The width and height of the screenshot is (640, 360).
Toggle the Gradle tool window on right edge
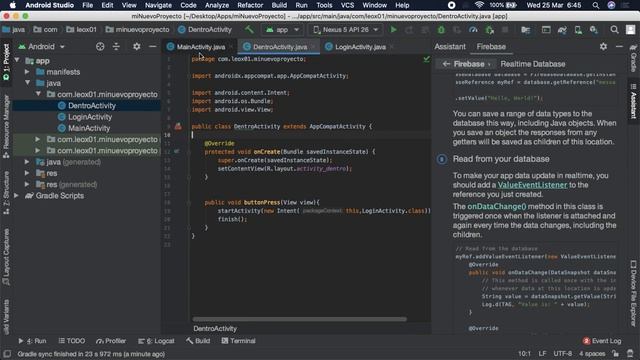[x=633, y=59]
